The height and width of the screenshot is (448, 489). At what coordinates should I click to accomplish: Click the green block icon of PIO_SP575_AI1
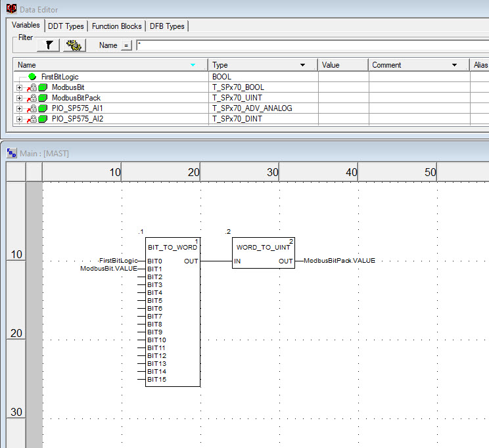[x=43, y=108]
